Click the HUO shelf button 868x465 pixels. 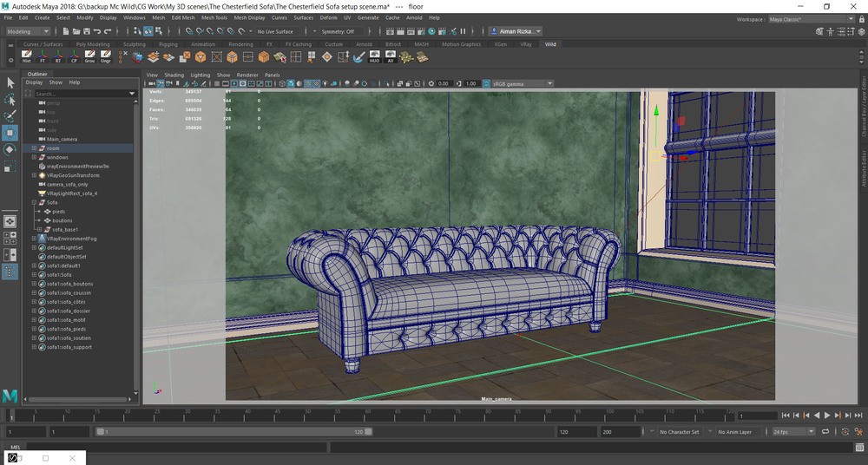tap(375, 56)
